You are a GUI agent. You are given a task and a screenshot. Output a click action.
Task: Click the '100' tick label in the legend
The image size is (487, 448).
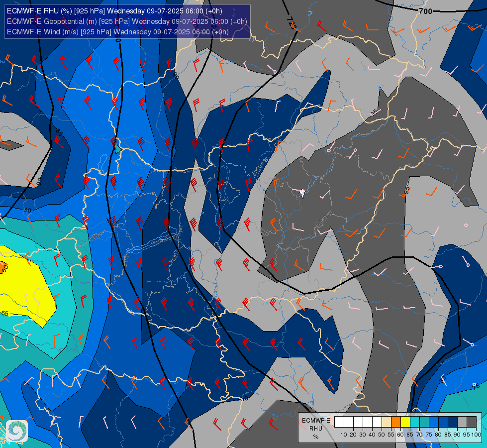pyautogui.click(x=476, y=435)
